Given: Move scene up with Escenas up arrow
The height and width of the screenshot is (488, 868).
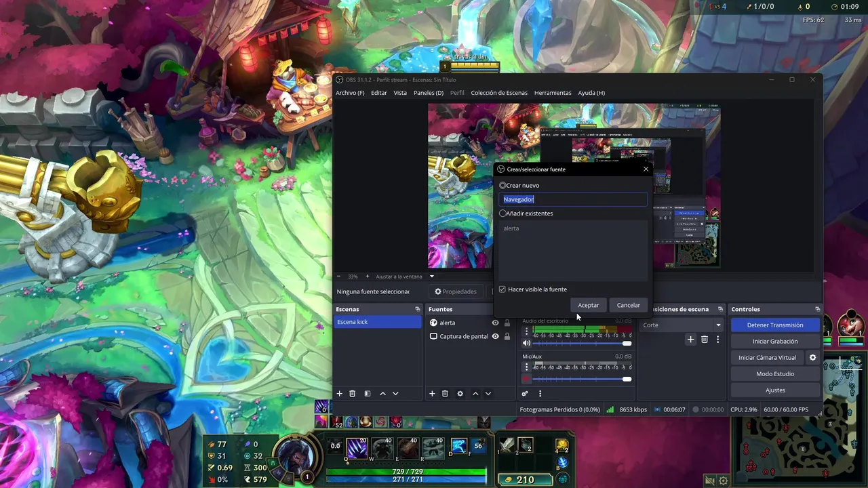Looking at the screenshot, I should coord(382,394).
